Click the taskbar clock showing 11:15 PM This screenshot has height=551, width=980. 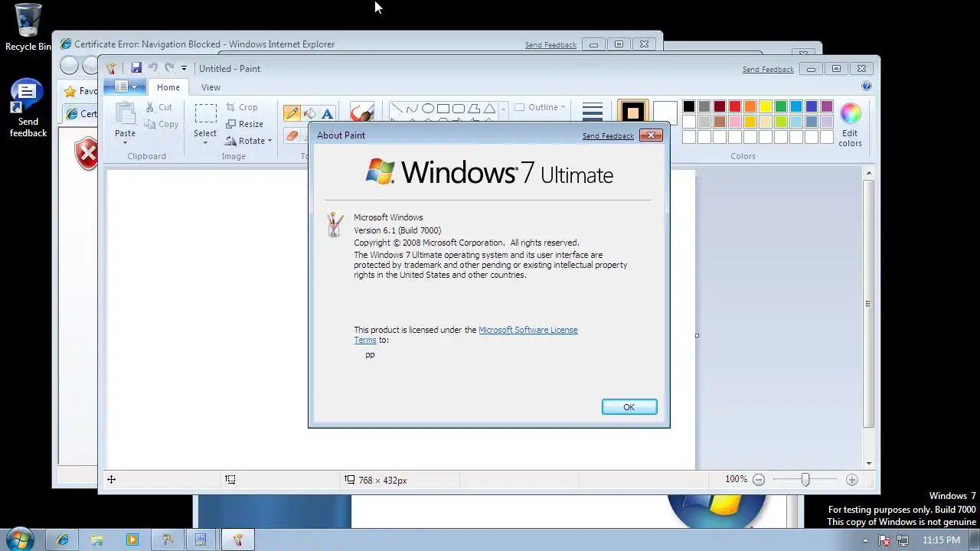pos(941,540)
